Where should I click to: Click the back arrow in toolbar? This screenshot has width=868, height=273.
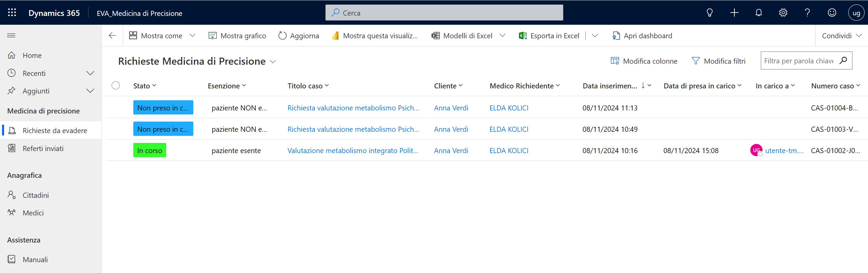point(112,36)
